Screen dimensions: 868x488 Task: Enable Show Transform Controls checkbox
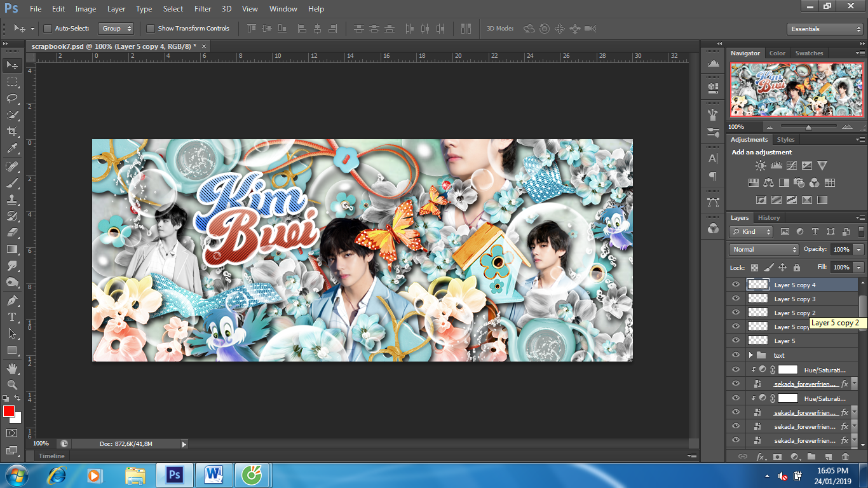pyautogui.click(x=151, y=29)
